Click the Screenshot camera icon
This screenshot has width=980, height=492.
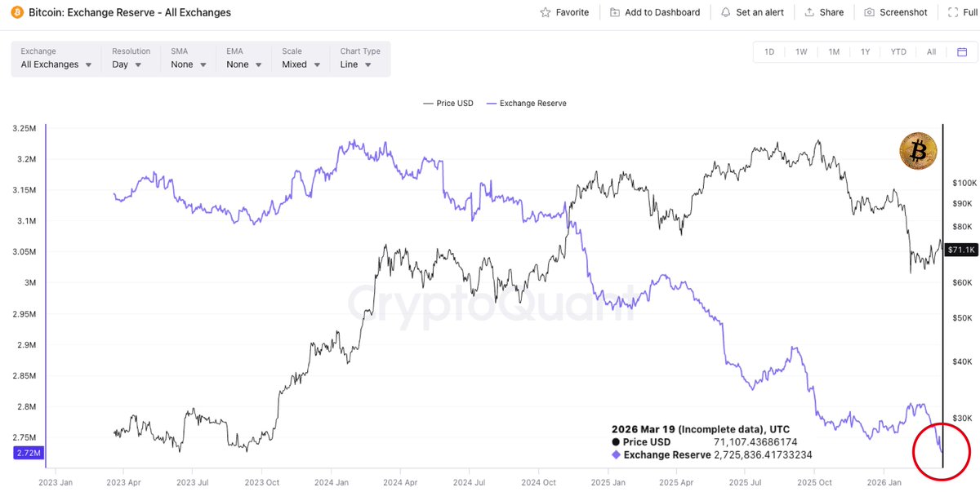(x=869, y=12)
